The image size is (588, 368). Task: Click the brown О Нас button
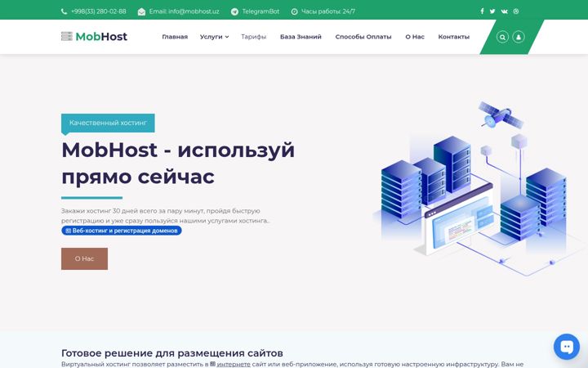(x=84, y=258)
